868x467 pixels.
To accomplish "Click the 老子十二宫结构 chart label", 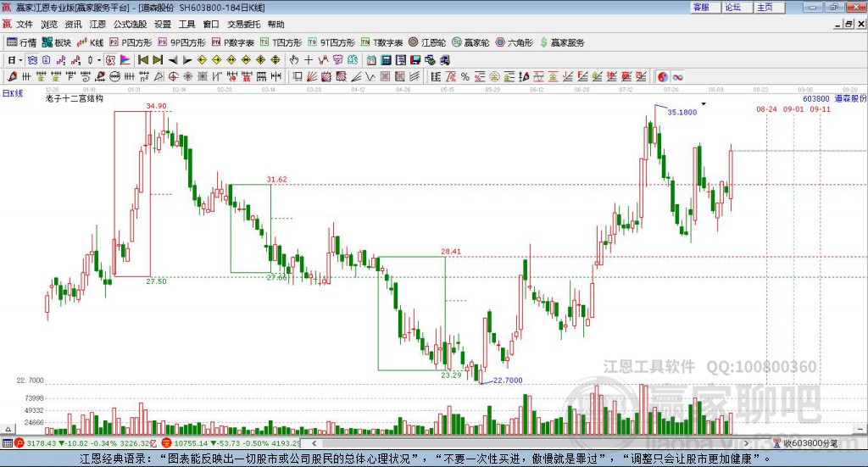I will coord(75,98).
